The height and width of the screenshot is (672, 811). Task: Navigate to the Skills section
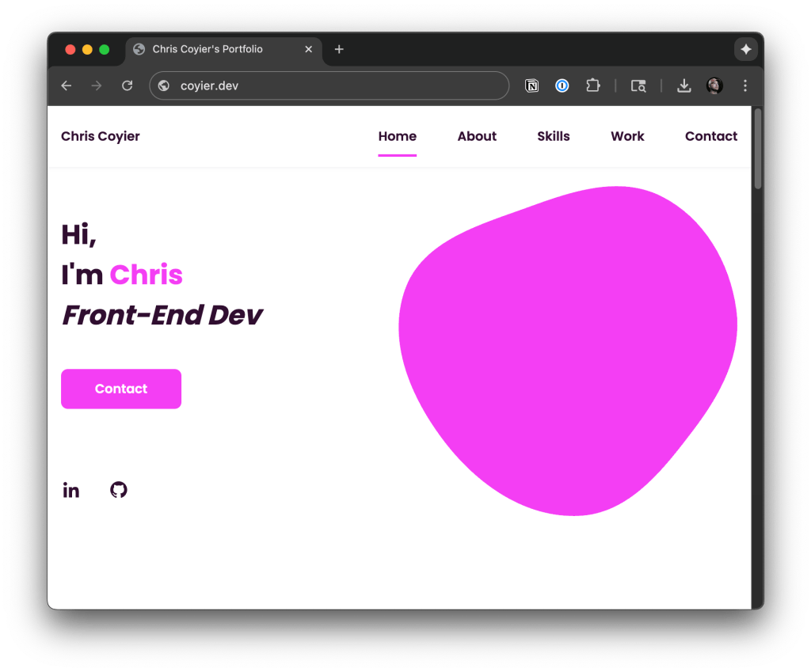click(553, 136)
